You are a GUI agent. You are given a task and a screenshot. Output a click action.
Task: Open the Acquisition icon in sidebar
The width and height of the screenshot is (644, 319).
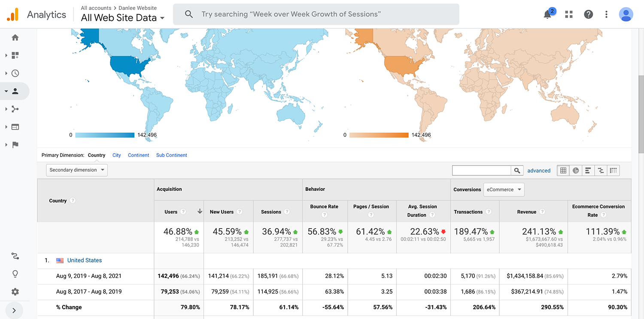[x=15, y=109]
